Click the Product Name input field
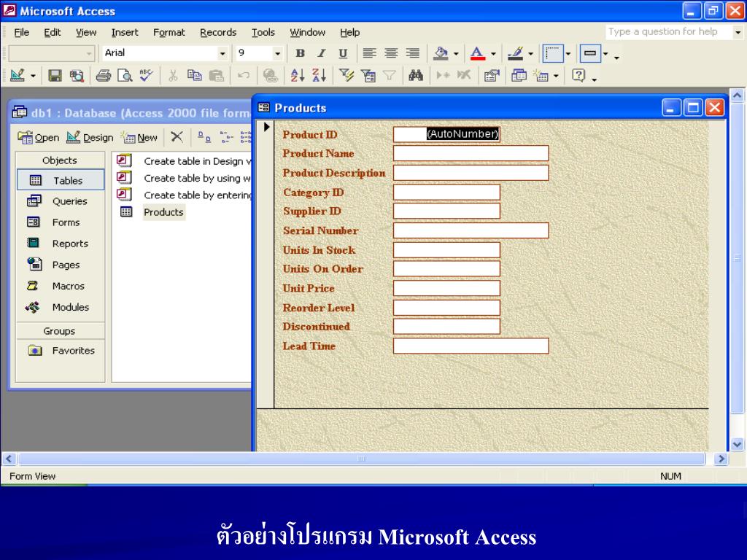Viewport: 747px width, 560px height. click(x=471, y=153)
